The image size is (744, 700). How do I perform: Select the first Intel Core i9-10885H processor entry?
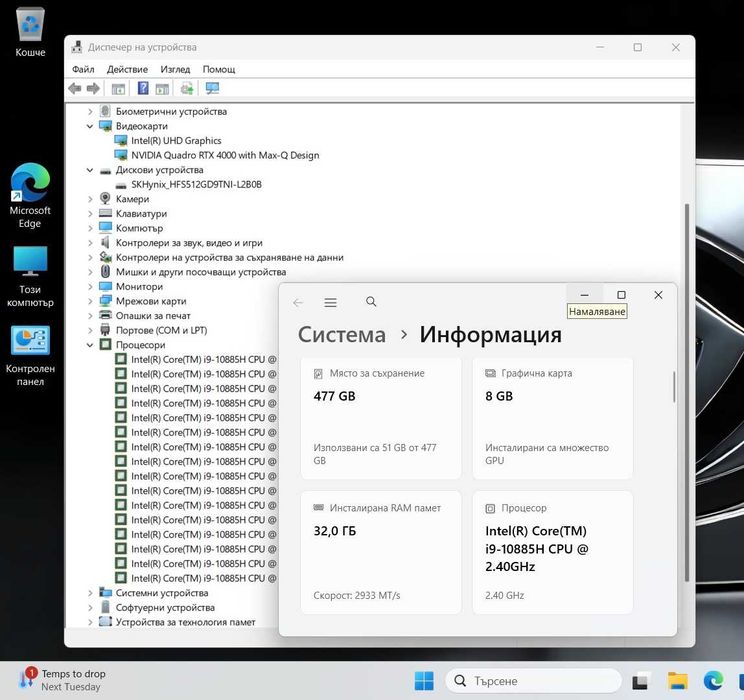(204, 359)
